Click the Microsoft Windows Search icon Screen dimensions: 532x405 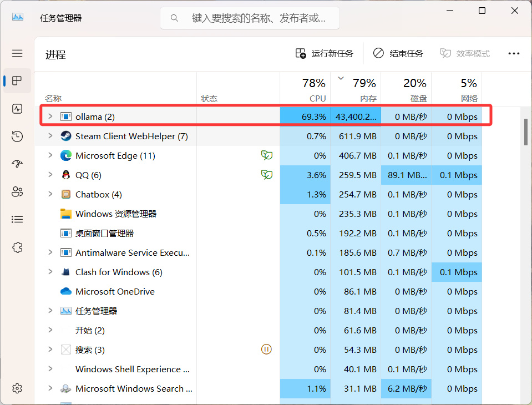pyautogui.click(x=66, y=389)
